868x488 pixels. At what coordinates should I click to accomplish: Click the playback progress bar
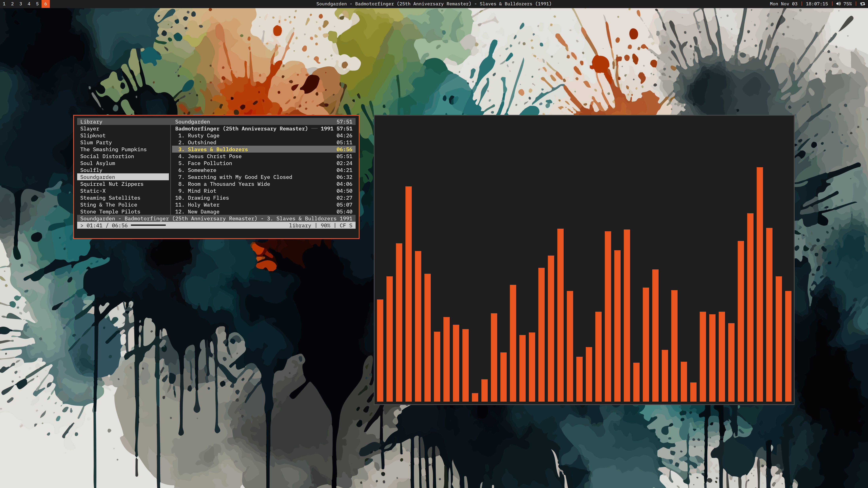click(148, 225)
